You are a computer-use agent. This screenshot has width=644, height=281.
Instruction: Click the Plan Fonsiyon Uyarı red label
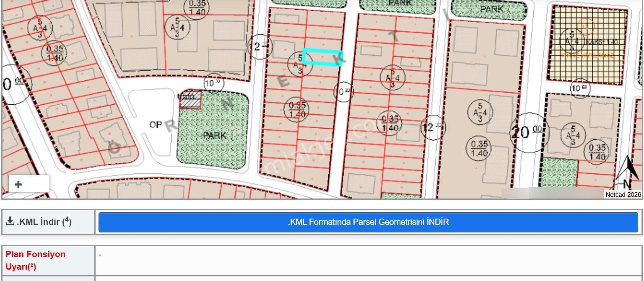(x=36, y=260)
